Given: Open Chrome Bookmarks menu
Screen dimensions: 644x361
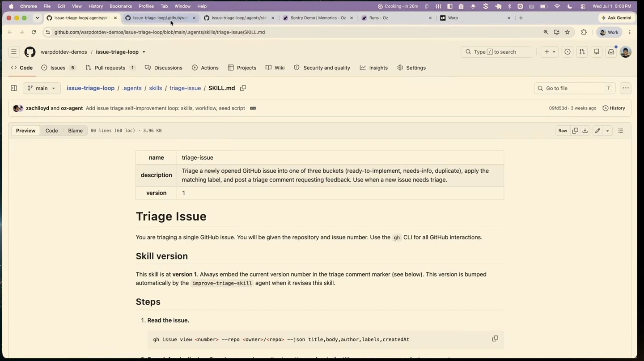Looking at the screenshot, I should coord(121,6).
